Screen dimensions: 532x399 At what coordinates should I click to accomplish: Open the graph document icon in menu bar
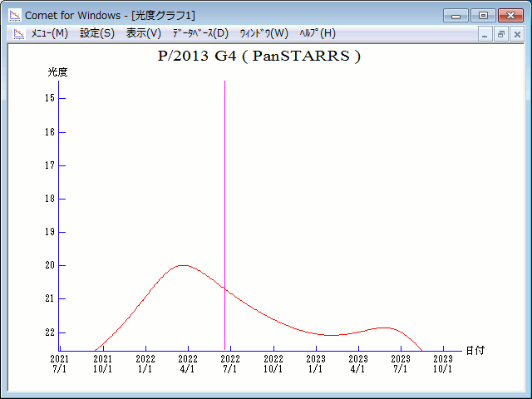pos(17,33)
